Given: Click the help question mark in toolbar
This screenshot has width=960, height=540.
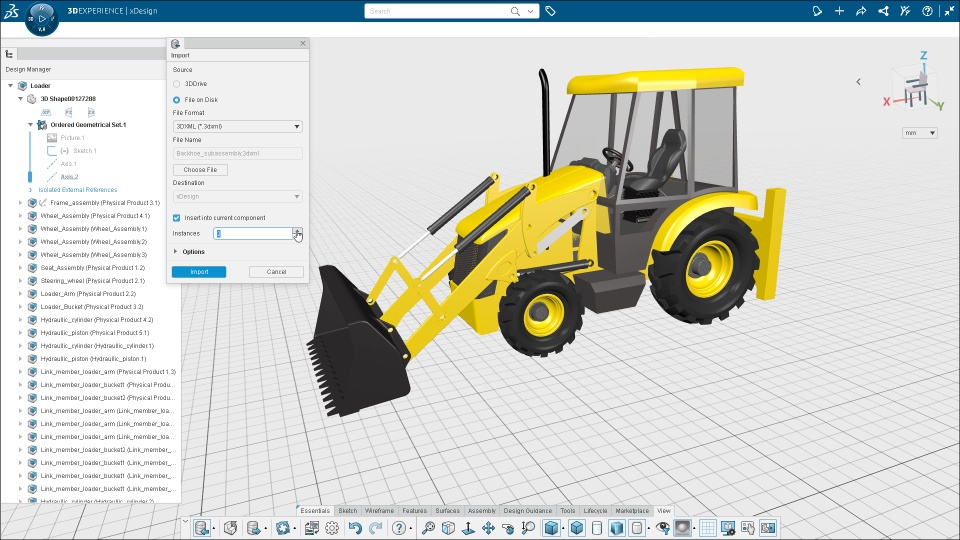Looking at the screenshot, I should 399,528.
